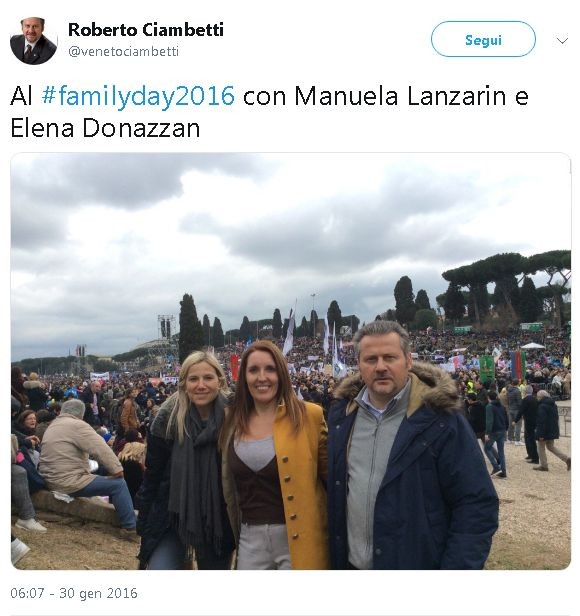Open the hashtag familyday2016 search

(x=138, y=95)
